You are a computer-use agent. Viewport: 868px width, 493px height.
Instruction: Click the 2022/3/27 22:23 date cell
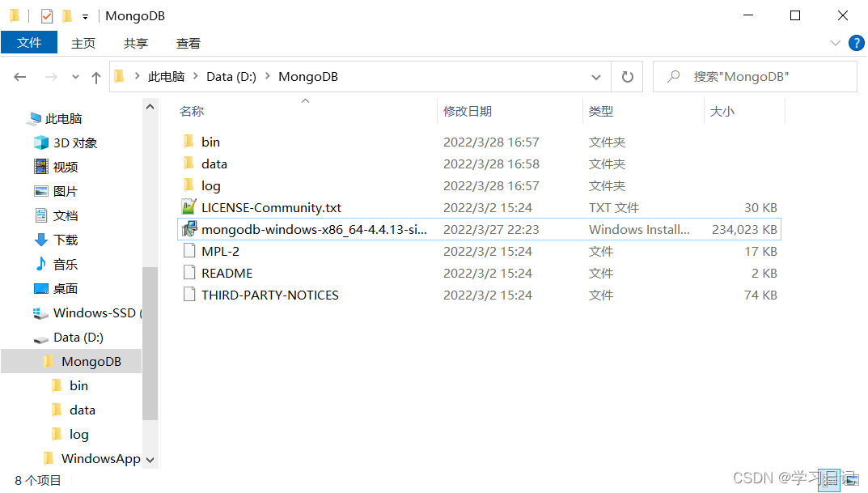tap(491, 229)
